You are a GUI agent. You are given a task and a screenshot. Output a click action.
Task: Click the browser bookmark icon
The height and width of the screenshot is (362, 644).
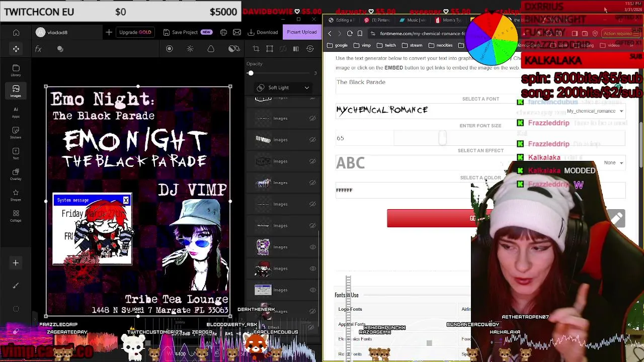360,34
